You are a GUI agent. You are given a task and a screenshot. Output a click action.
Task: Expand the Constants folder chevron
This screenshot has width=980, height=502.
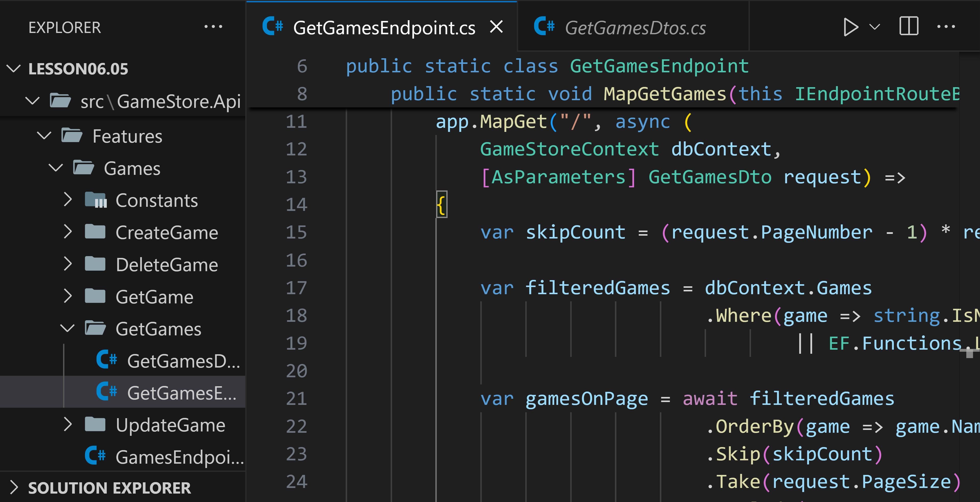68,199
